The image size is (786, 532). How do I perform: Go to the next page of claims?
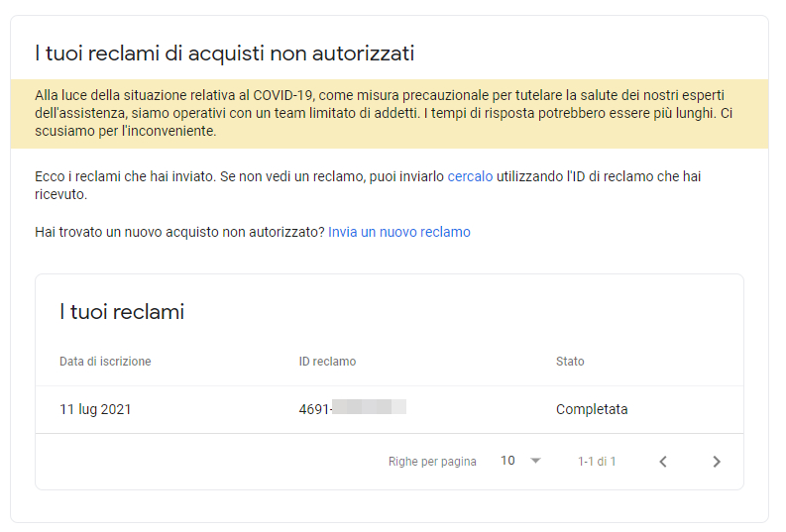[717, 462]
